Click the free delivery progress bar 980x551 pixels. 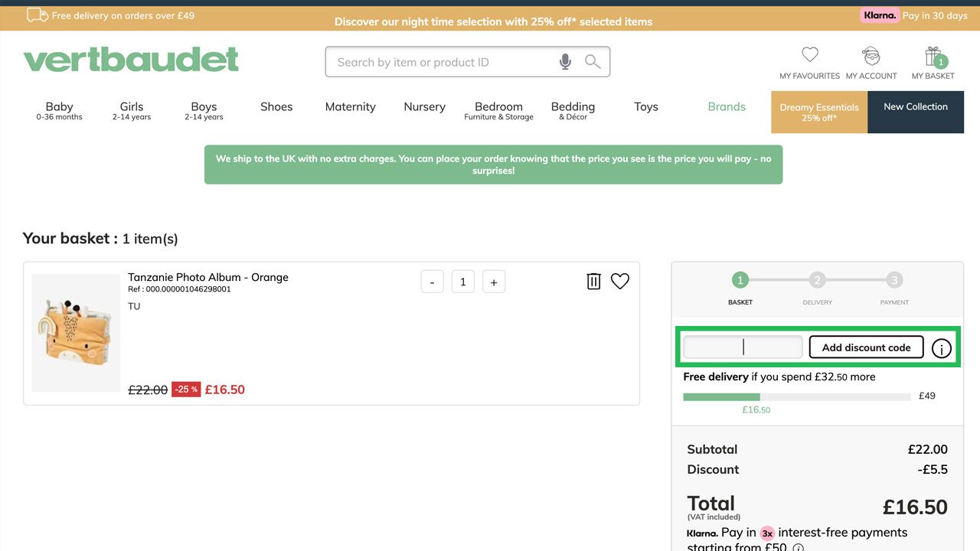(x=797, y=396)
